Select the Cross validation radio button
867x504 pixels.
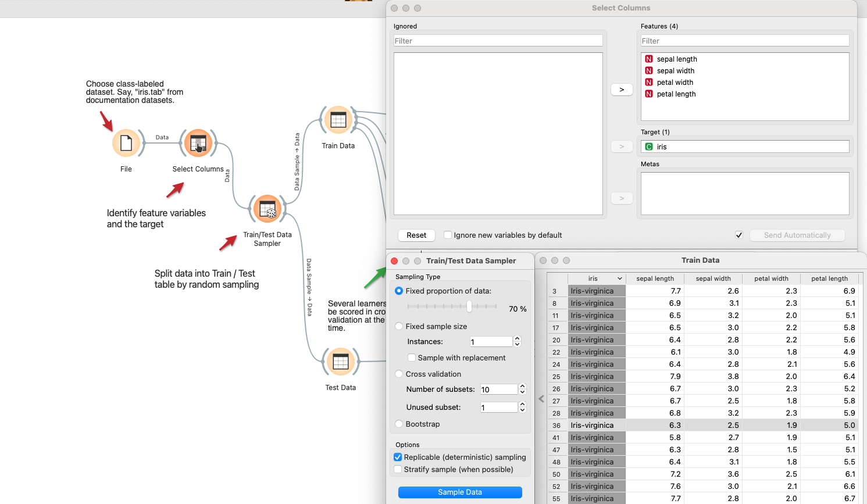(399, 374)
